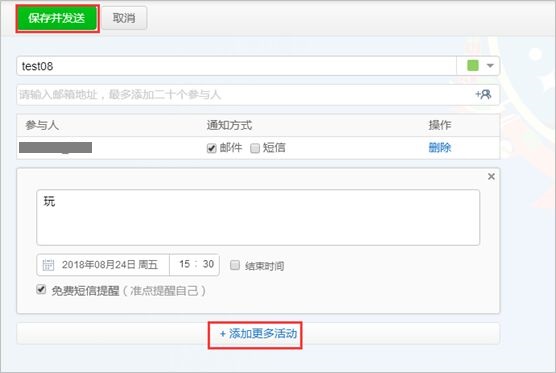Click the 删除 link for participant

440,147
